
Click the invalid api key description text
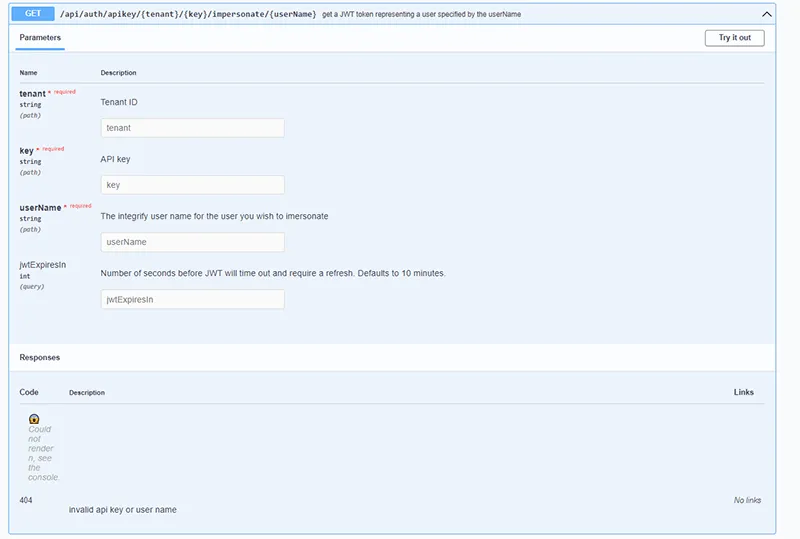pyautogui.click(x=122, y=510)
